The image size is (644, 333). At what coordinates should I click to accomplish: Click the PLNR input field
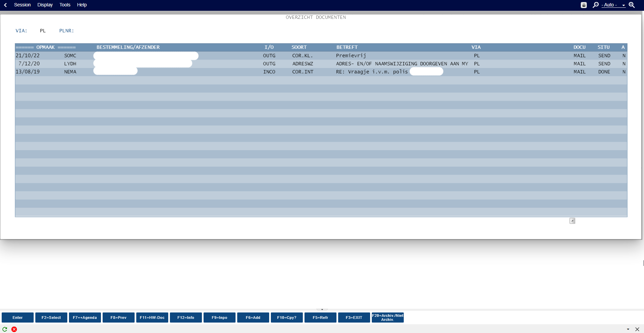pos(87,31)
